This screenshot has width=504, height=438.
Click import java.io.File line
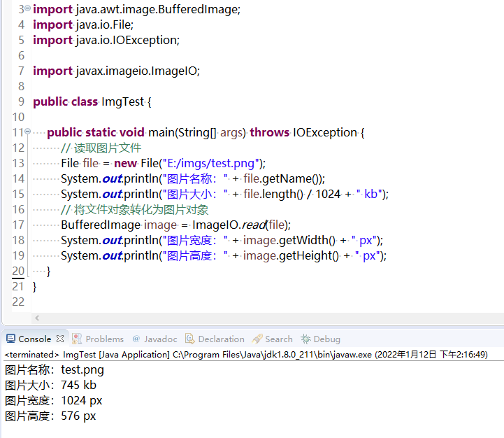[83, 24]
